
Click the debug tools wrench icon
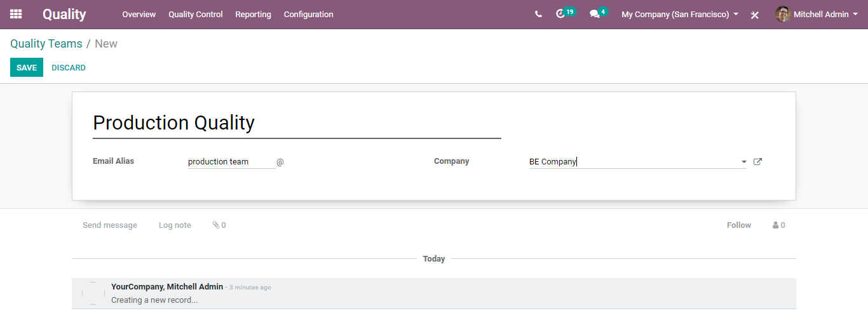pyautogui.click(x=755, y=15)
